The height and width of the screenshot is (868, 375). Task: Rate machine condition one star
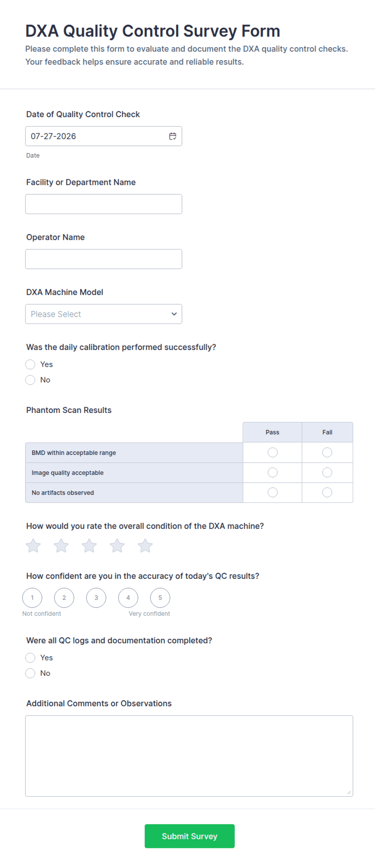coord(33,546)
